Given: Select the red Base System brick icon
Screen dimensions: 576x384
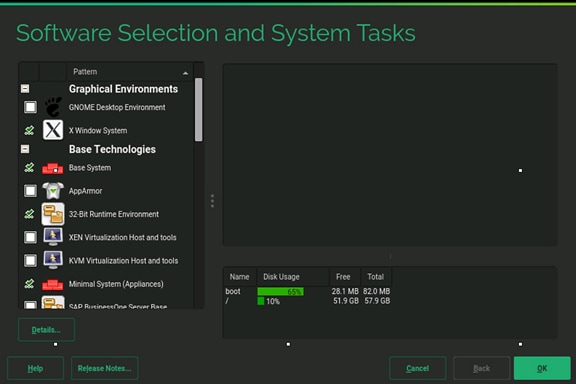Looking at the screenshot, I should 53,168.
